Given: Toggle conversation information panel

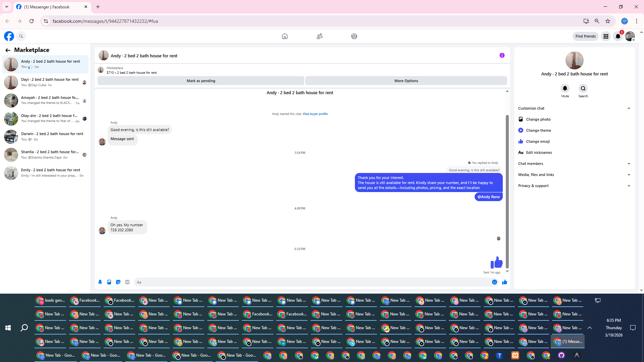Looking at the screenshot, I should pos(502,56).
